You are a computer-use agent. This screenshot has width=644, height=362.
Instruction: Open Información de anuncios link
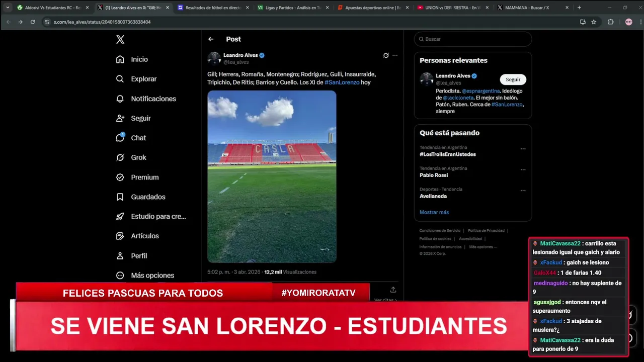pyautogui.click(x=441, y=247)
